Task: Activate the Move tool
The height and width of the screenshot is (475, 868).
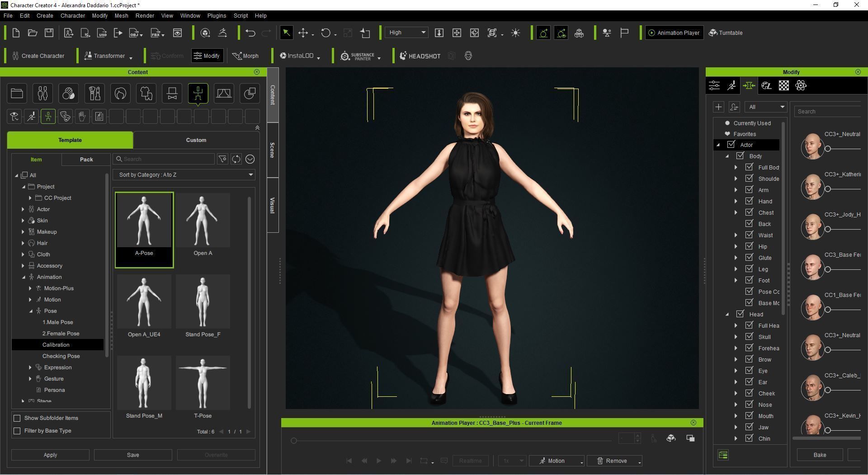Action: click(x=303, y=33)
